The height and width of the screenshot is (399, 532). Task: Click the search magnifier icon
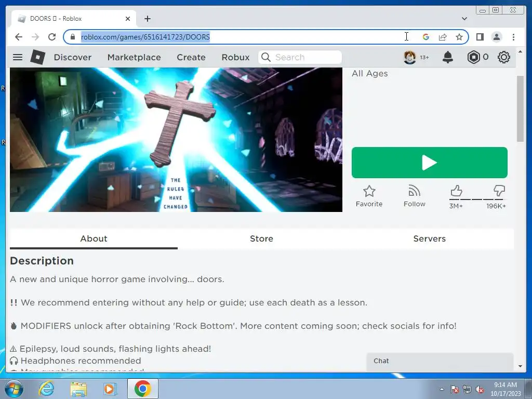click(x=266, y=57)
